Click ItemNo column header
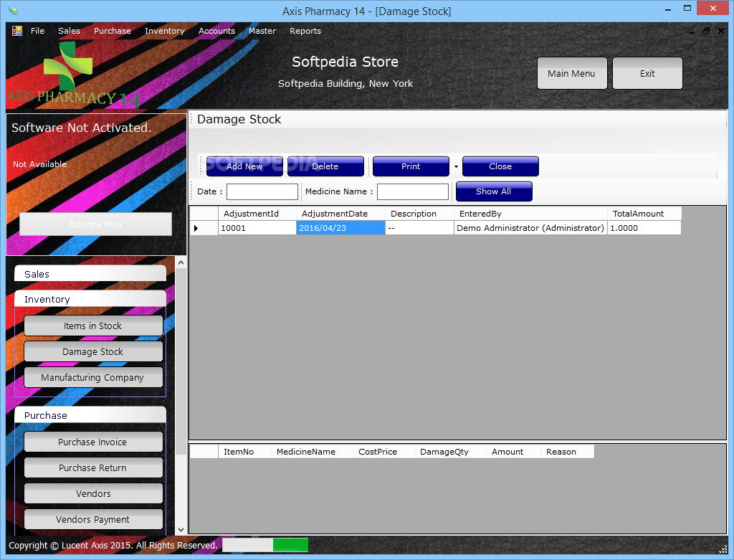The width and height of the screenshot is (734, 560). pyautogui.click(x=244, y=452)
